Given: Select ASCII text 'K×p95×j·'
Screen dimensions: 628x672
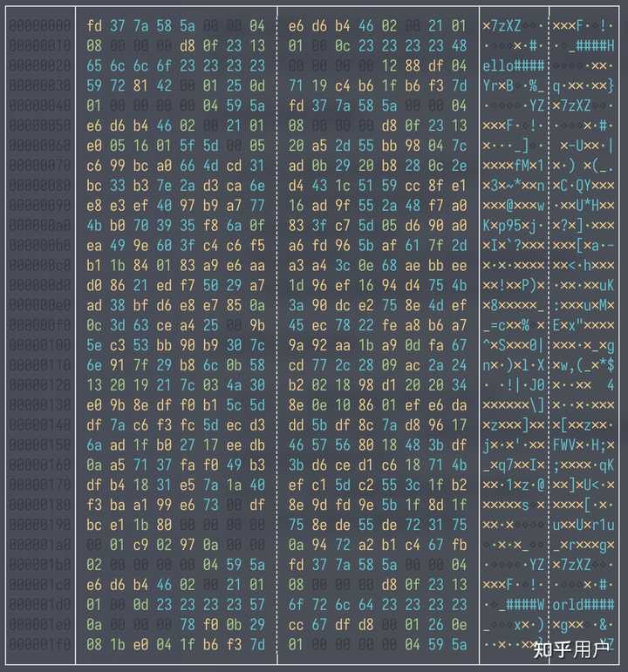Looking at the screenshot, I should click(514, 226).
